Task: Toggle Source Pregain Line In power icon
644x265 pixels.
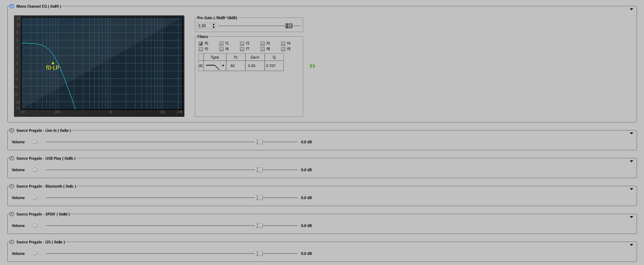Action: pyautogui.click(x=12, y=130)
